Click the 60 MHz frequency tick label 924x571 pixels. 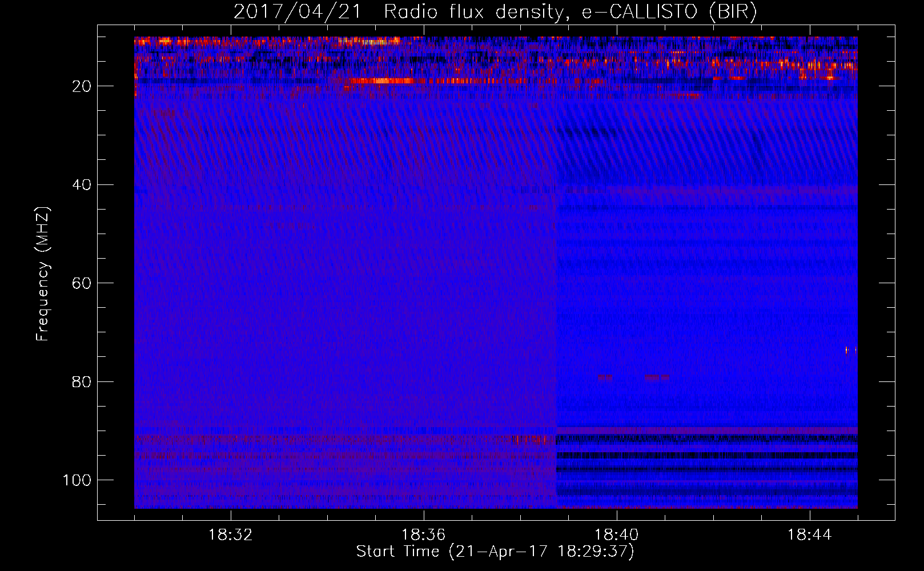[82, 283]
